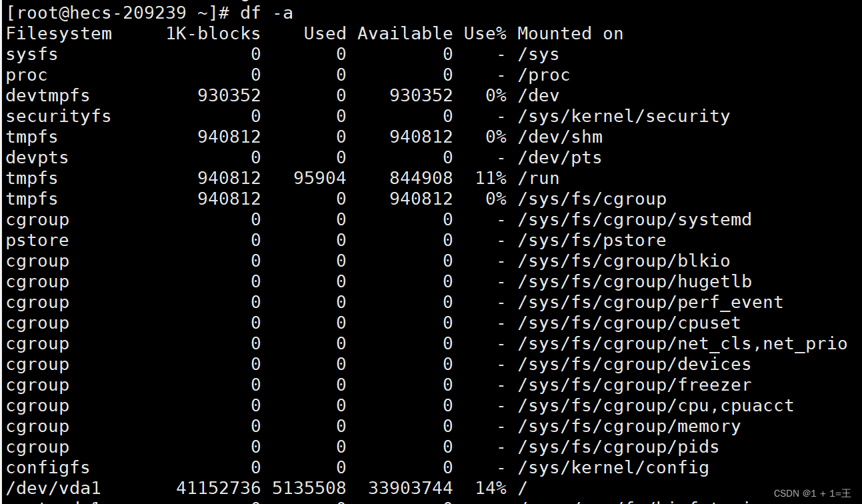Image resolution: width=862 pixels, height=504 pixels.
Task: Select the '/sys' mount point
Action: 539,54
